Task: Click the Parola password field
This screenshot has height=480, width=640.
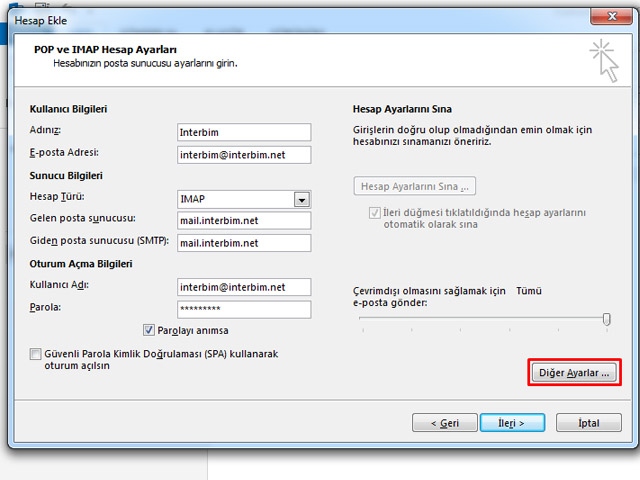Action: (x=244, y=309)
